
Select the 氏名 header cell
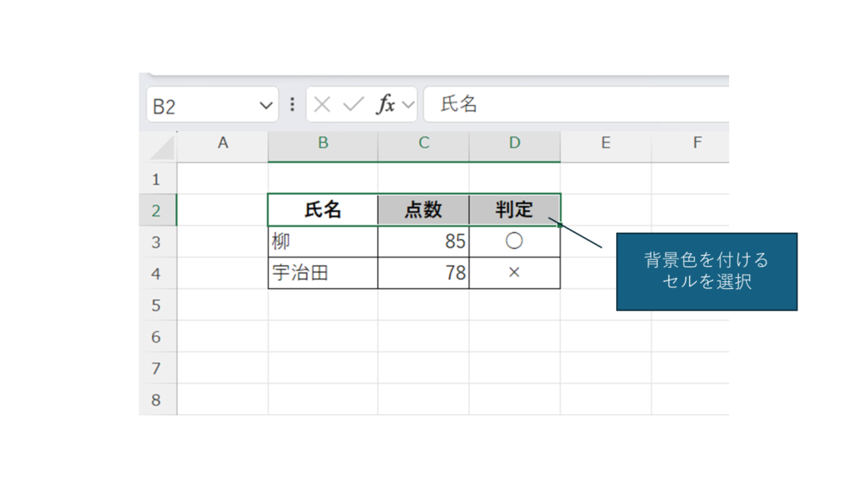tap(323, 210)
